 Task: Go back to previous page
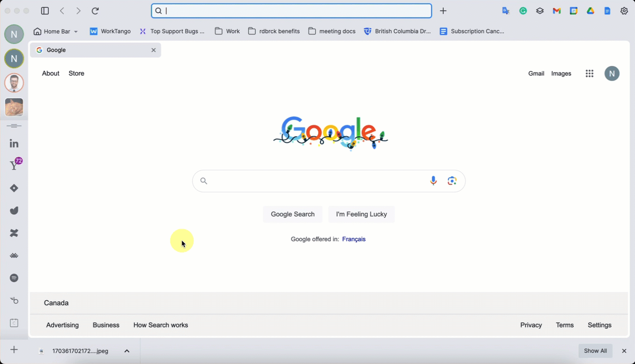[62, 11]
